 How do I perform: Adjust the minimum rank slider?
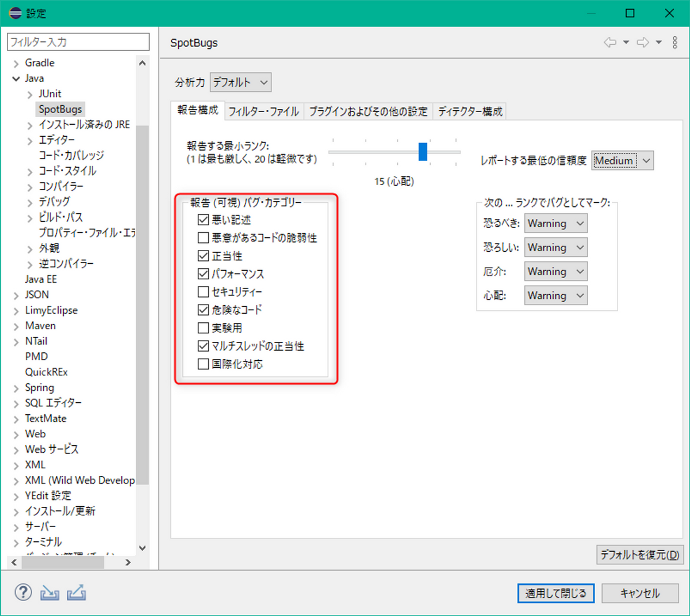coord(424,151)
